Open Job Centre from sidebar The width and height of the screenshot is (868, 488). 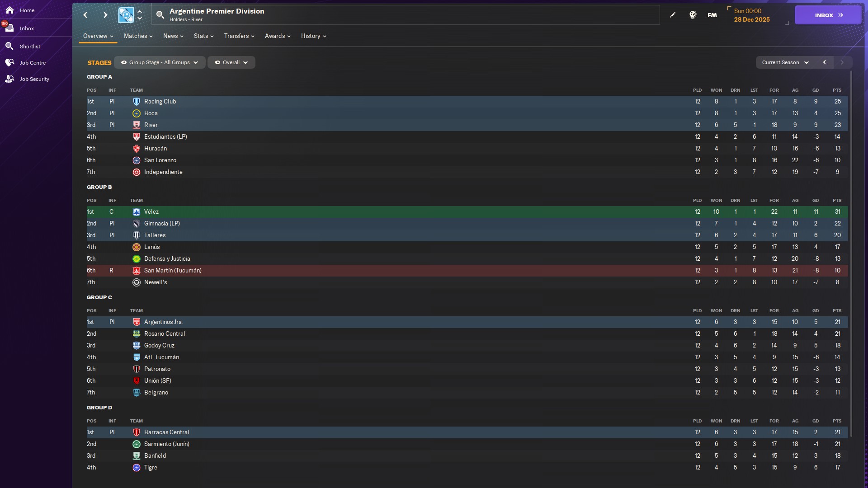[x=33, y=63]
